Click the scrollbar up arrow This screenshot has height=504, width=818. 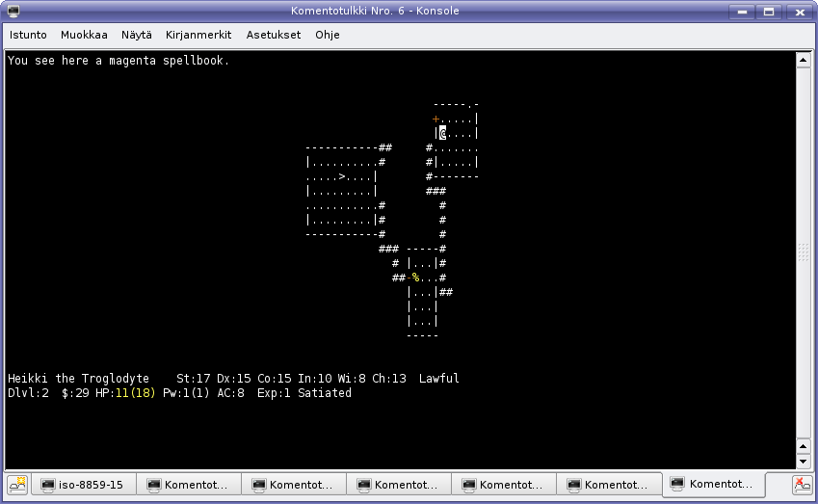tap(804, 60)
